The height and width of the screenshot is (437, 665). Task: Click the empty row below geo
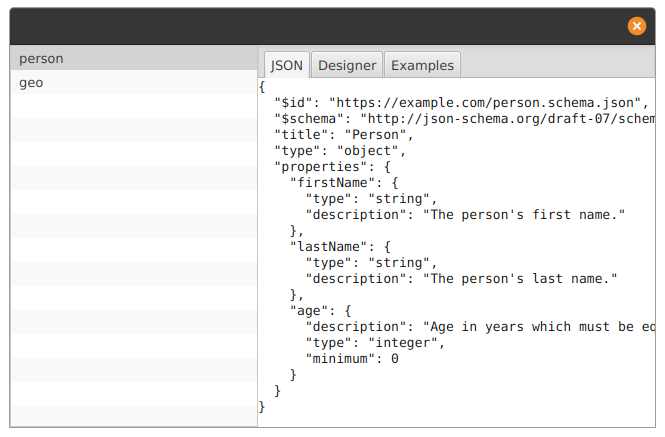[134, 106]
